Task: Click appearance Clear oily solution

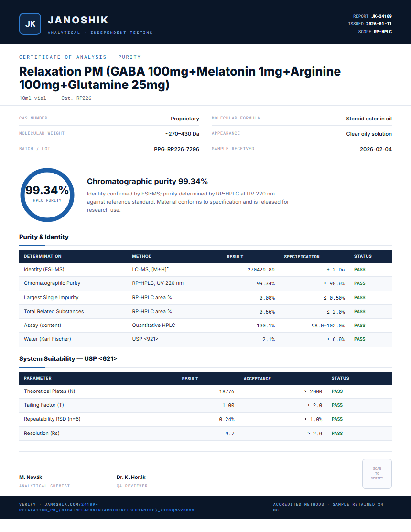Action: pyautogui.click(x=369, y=134)
